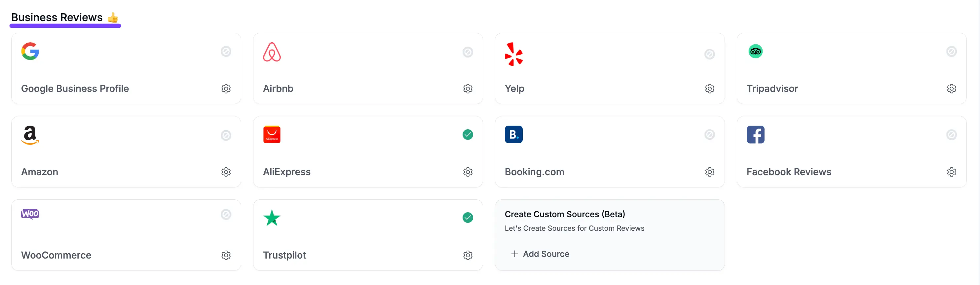Click the Trustpilot card label

click(x=284, y=255)
